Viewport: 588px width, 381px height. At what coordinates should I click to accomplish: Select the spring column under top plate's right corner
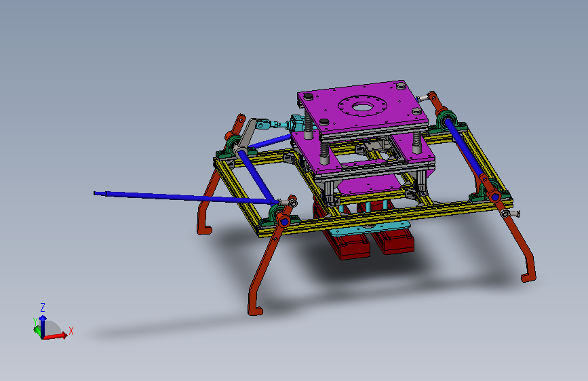pos(417,142)
